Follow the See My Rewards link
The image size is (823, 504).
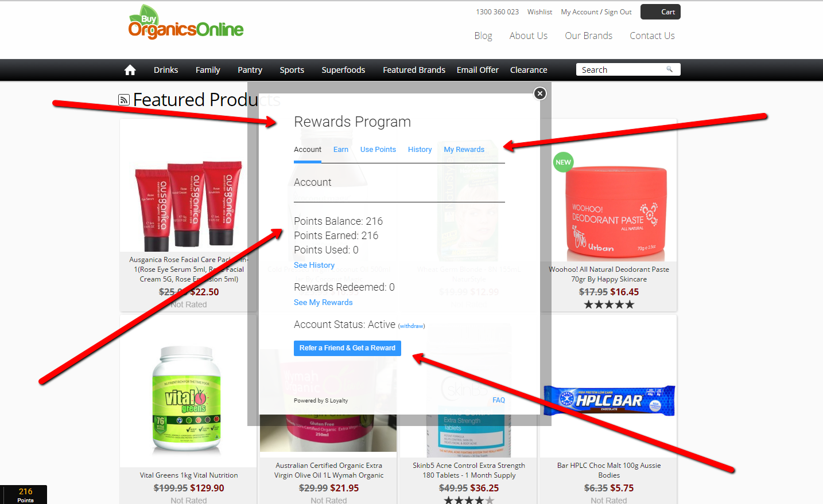coord(323,303)
